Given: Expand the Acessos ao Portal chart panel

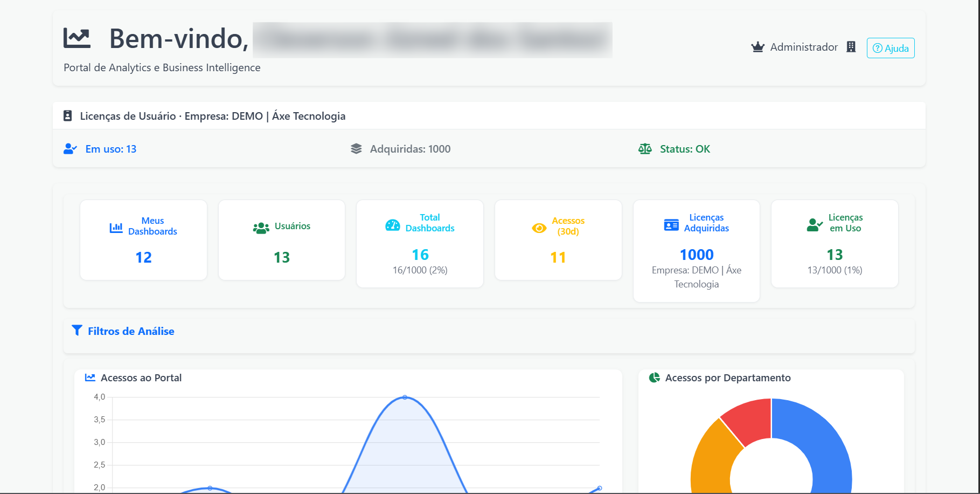Looking at the screenshot, I should pos(142,378).
